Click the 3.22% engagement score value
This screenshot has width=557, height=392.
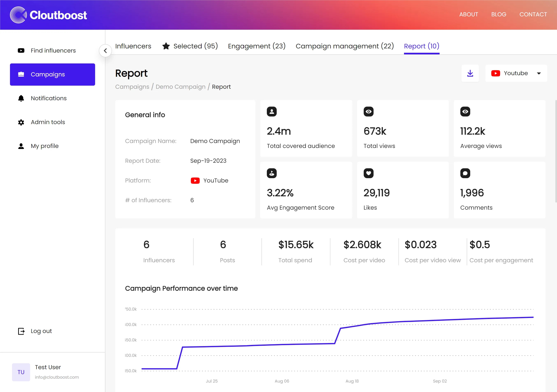[280, 193]
